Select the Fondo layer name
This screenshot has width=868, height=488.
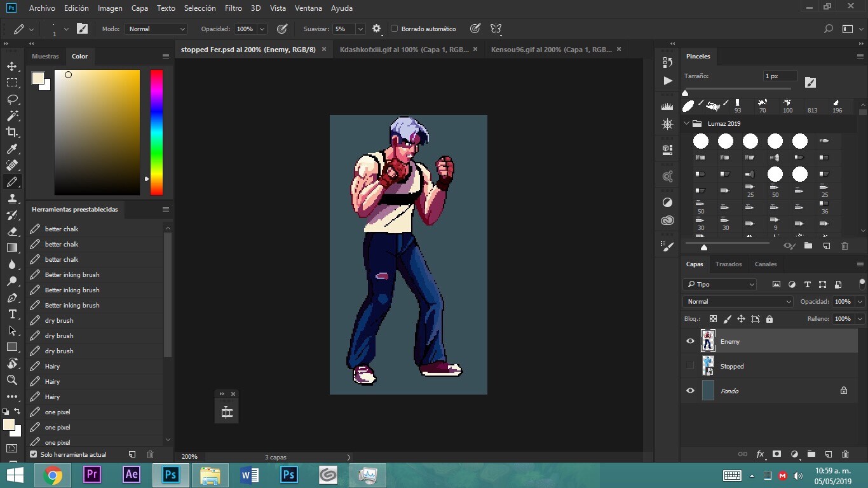[x=729, y=391]
